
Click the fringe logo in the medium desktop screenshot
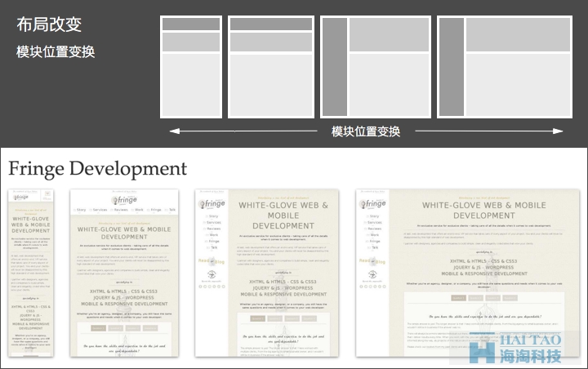coord(212,203)
